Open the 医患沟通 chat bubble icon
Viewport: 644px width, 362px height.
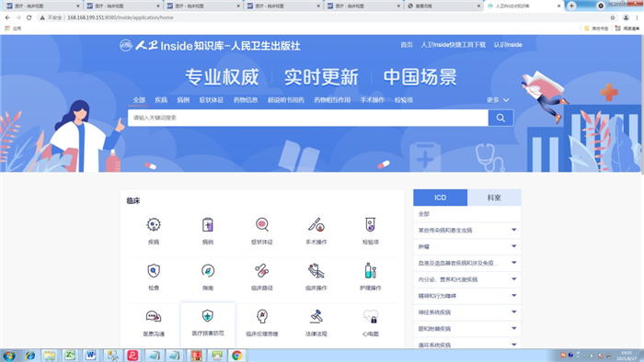pyautogui.click(x=154, y=316)
